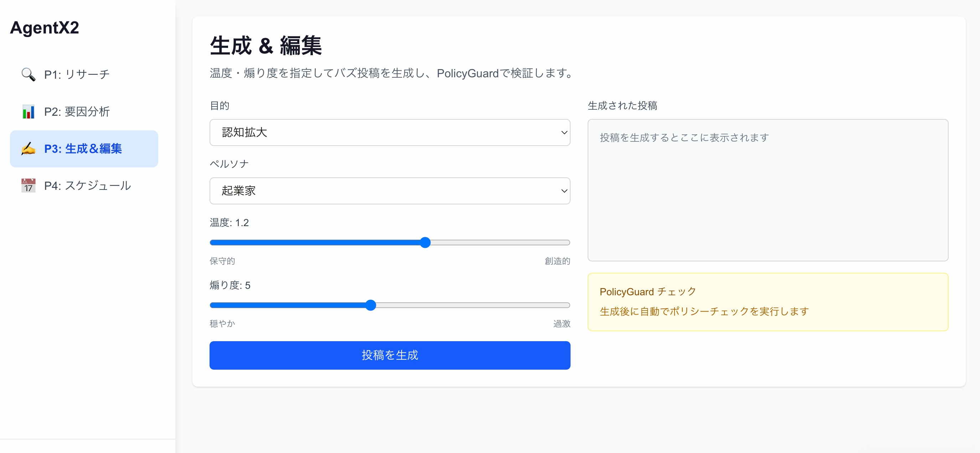The height and width of the screenshot is (453, 980).
Task: Click inside the 生成された投稿 output area
Action: 768,190
